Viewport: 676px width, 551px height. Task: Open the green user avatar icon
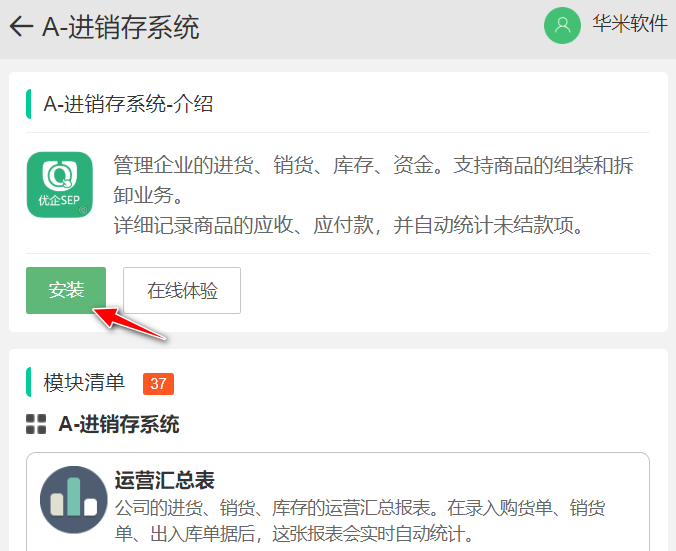pos(562,25)
